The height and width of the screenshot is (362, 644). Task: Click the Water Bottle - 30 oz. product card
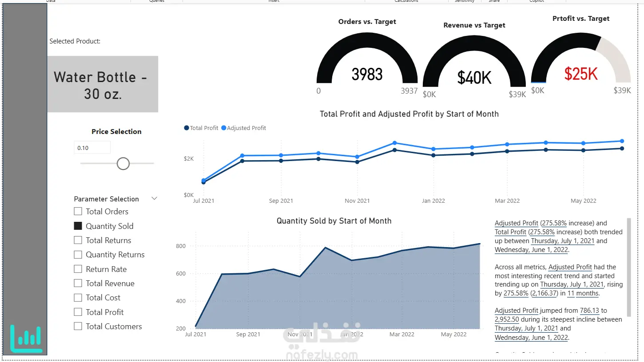click(103, 84)
